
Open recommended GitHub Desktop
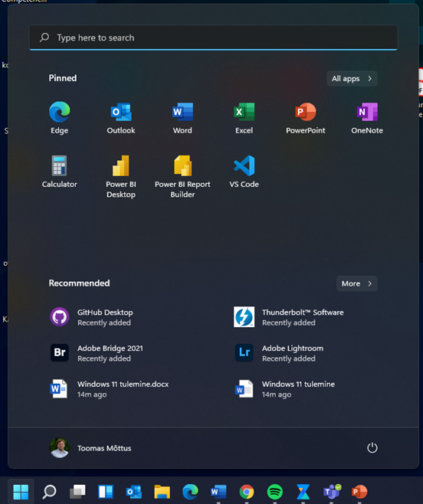click(x=92, y=317)
